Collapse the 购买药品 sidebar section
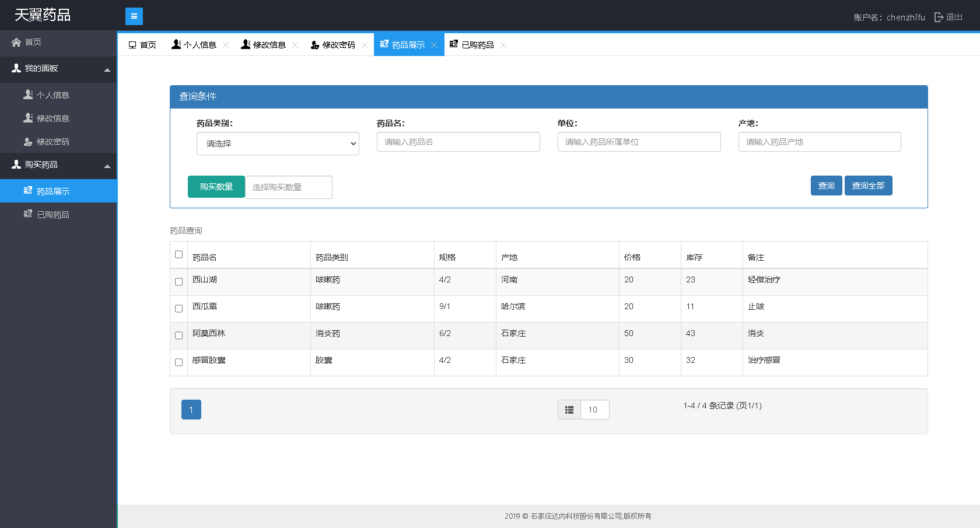 [x=107, y=166]
